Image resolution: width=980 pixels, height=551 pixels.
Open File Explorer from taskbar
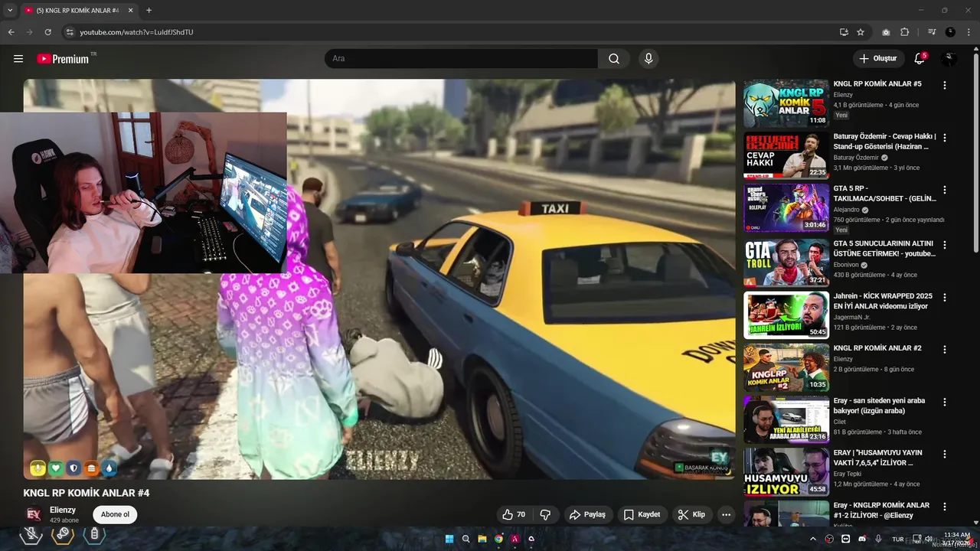(x=482, y=539)
